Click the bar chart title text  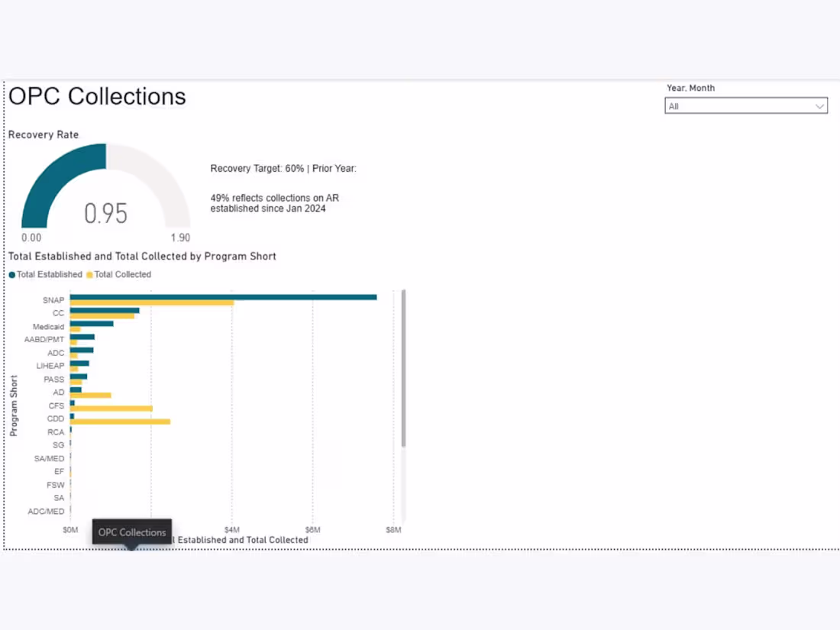point(142,256)
